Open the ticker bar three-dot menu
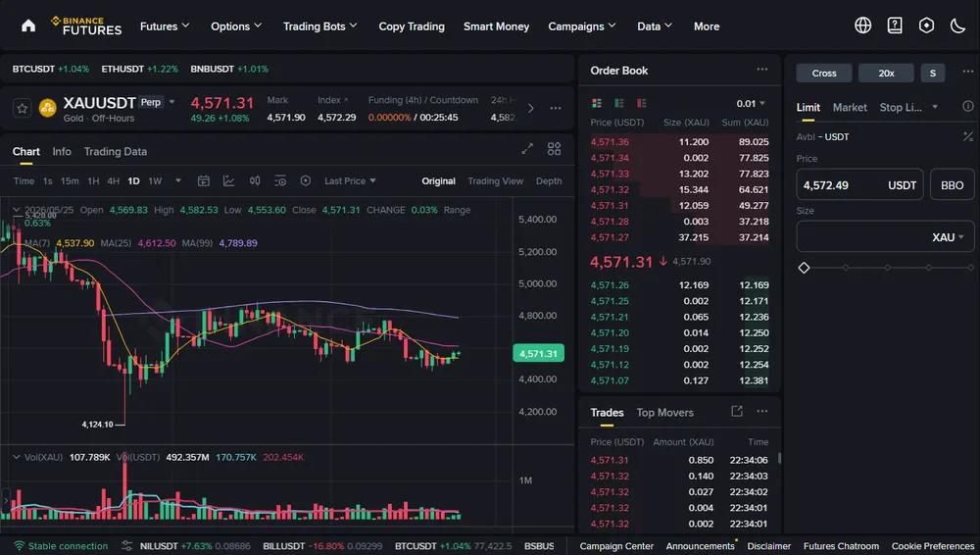 click(x=555, y=108)
